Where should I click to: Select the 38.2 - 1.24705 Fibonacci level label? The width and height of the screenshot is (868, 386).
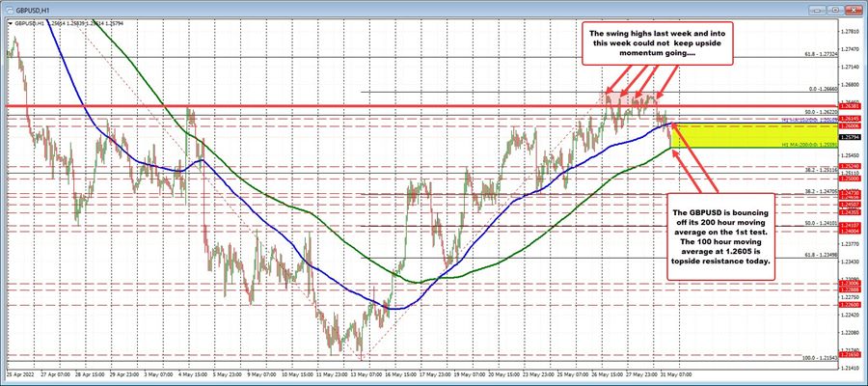[x=821, y=191]
